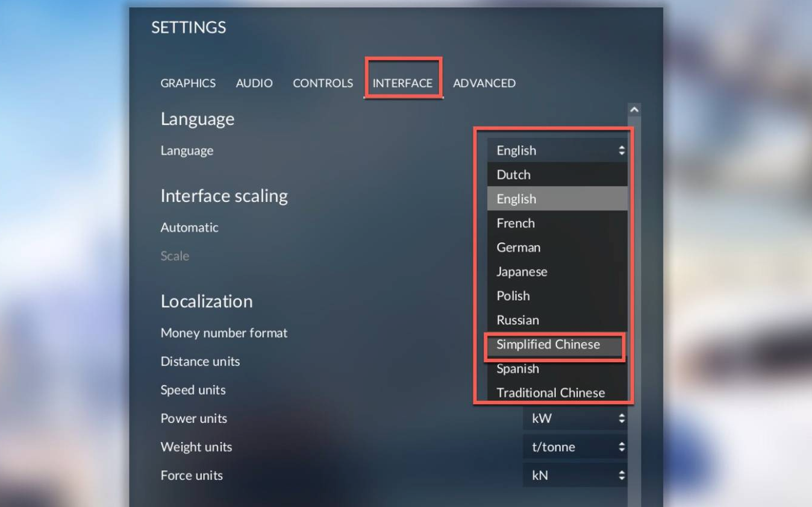Click the Interface scaling heading
Image resolution: width=812 pixels, height=507 pixels.
click(x=224, y=196)
